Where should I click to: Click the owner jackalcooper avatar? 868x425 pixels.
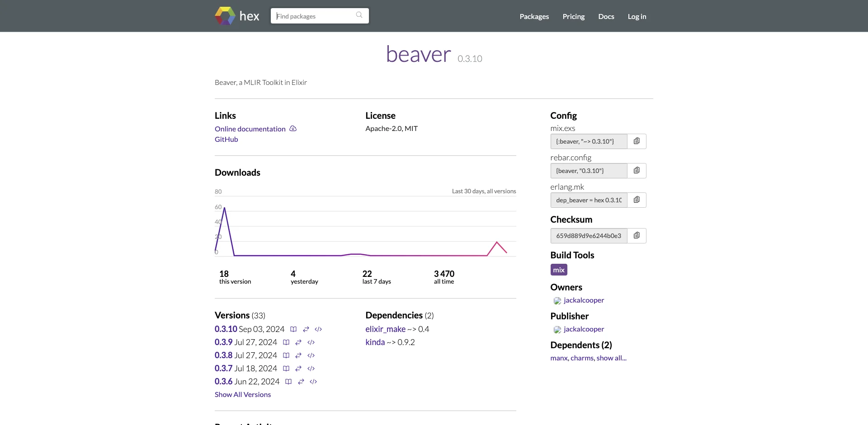(x=557, y=301)
